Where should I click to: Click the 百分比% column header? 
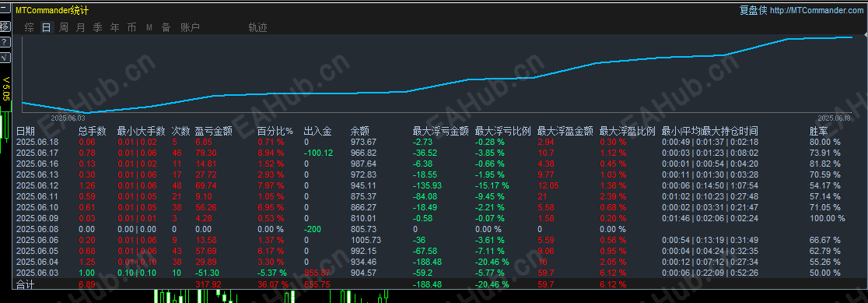(x=275, y=132)
